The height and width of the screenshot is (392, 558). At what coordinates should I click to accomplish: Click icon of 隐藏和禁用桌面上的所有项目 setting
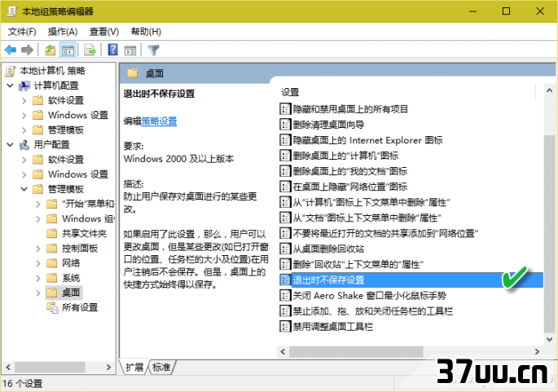[284, 109]
